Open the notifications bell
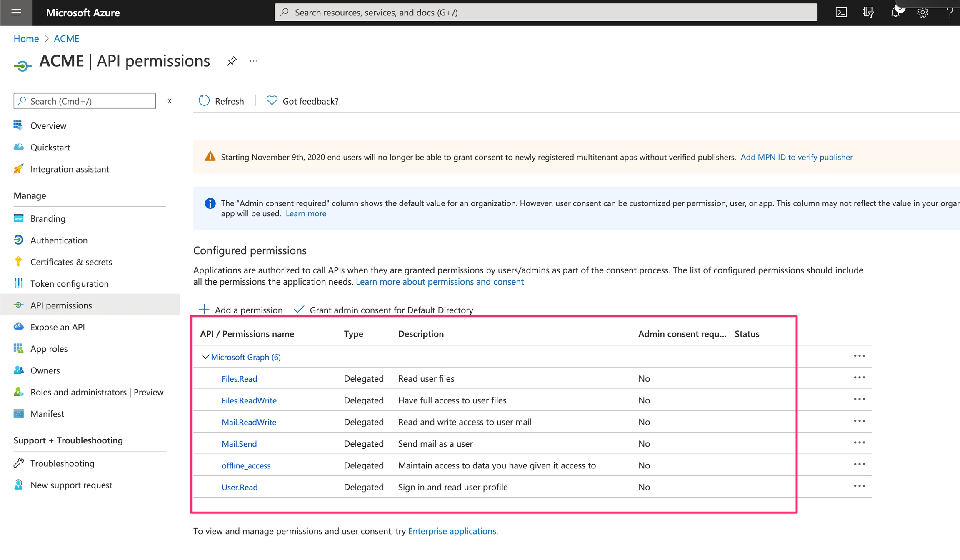The height and width of the screenshot is (560, 960). coord(895,12)
